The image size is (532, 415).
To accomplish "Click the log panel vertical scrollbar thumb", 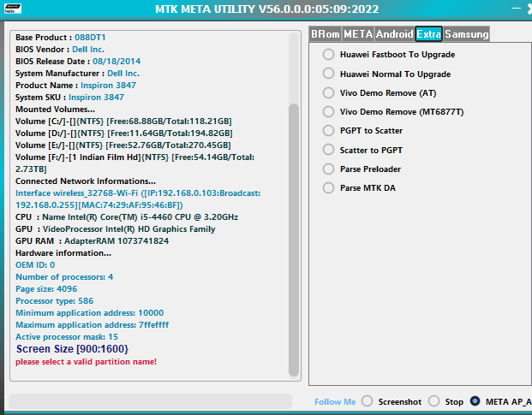I will pyautogui.click(x=294, y=240).
